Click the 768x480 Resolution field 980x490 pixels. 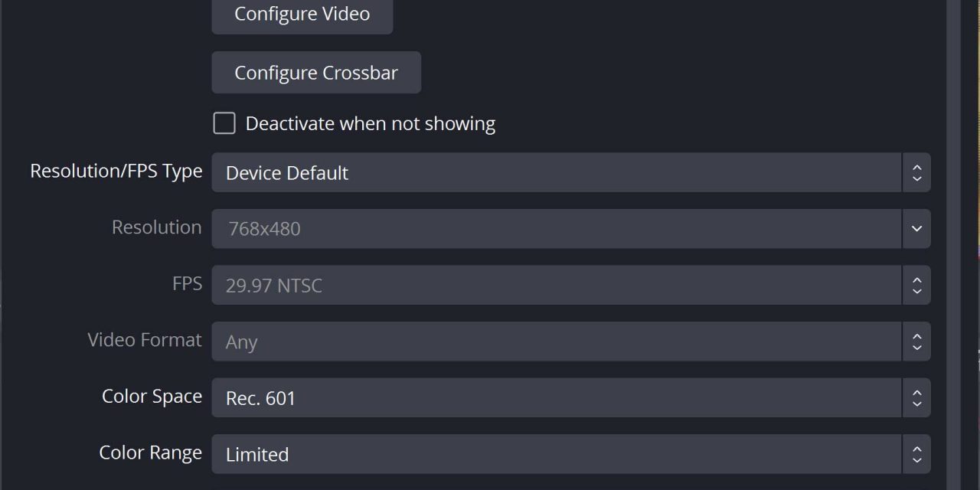(556, 229)
